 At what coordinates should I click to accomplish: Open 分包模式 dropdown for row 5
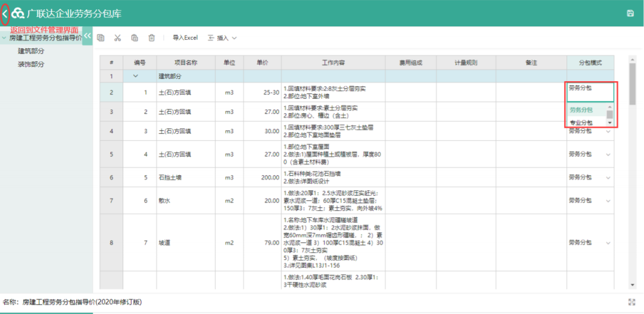[x=608, y=155]
